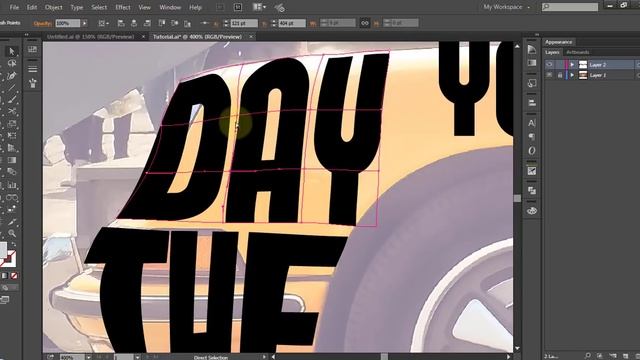Switch to the Untitled.ai document tab
640x360 pixels.
[91, 37]
